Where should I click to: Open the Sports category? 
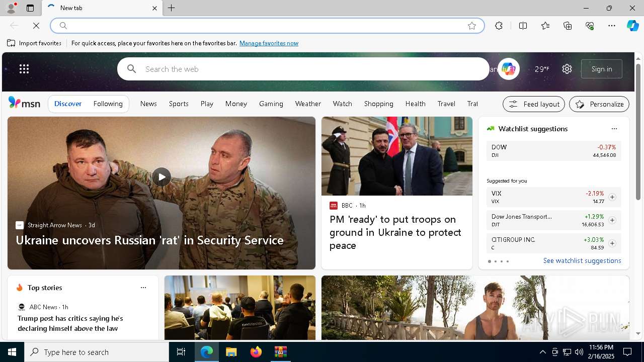[x=179, y=104]
